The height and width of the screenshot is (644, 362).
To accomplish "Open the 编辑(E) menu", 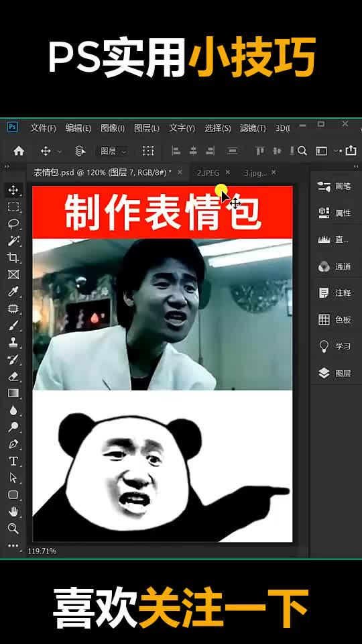I will (78, 128).
